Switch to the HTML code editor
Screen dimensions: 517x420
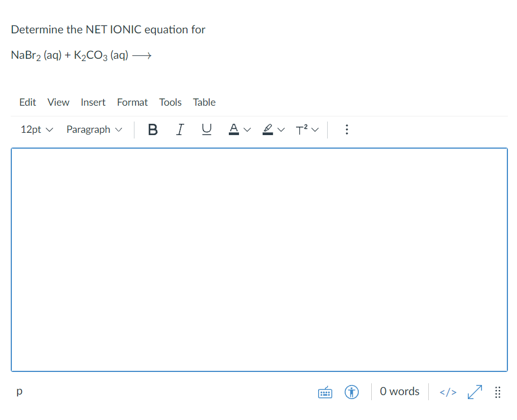[x=448, y=391]
